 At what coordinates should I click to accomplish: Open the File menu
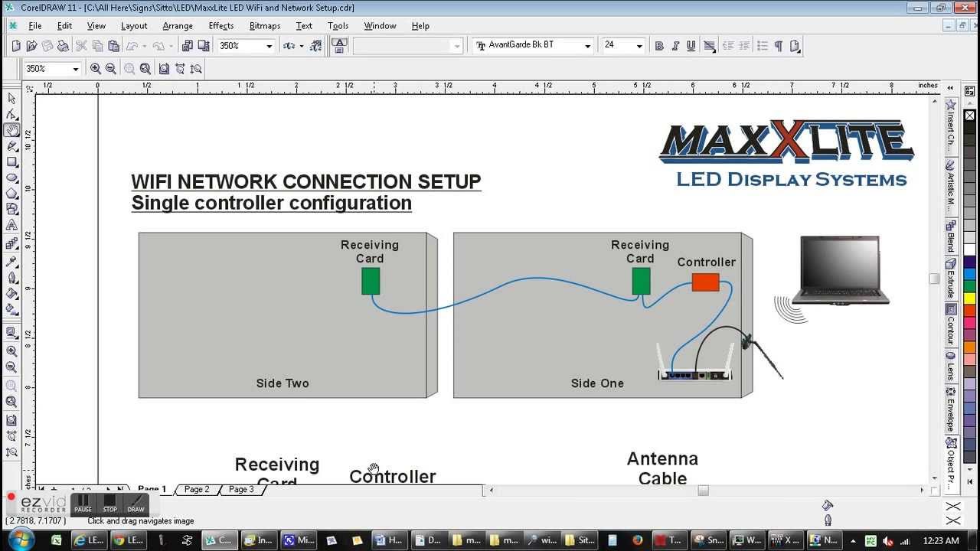click(34, 25)
